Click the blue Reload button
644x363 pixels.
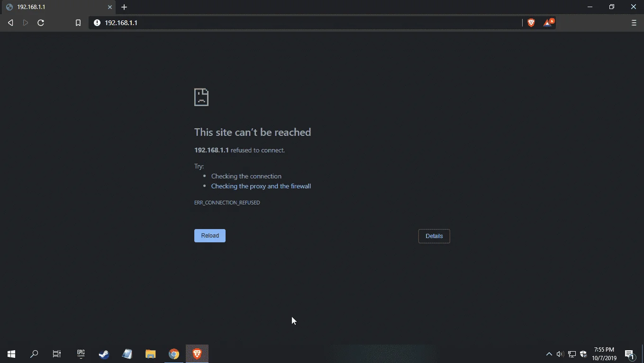210,236
